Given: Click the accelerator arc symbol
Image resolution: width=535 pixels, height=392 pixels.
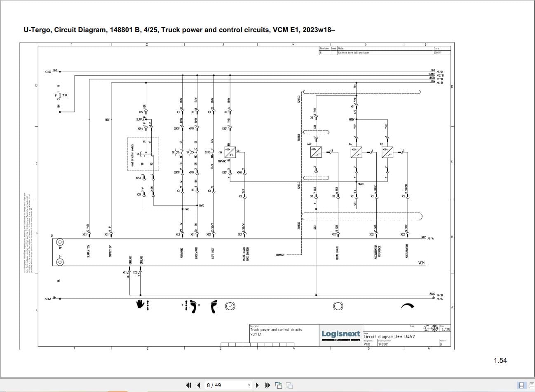Looking at the screenshot, I should pos(407,305).
